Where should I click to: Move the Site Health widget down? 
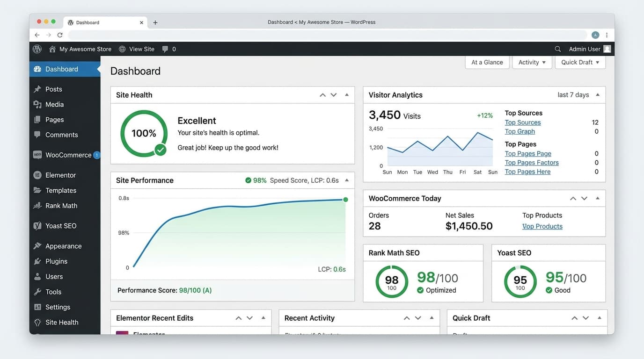tap(334, 95)
